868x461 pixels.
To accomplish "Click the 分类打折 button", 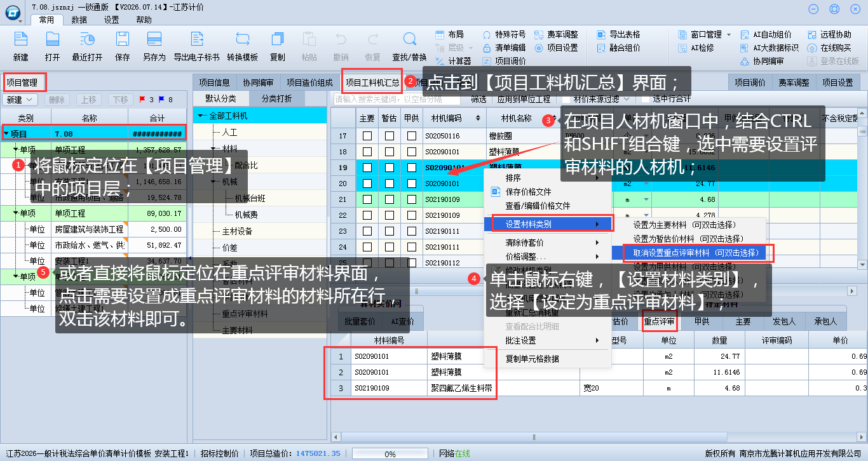I will click(x=278, y=98).
